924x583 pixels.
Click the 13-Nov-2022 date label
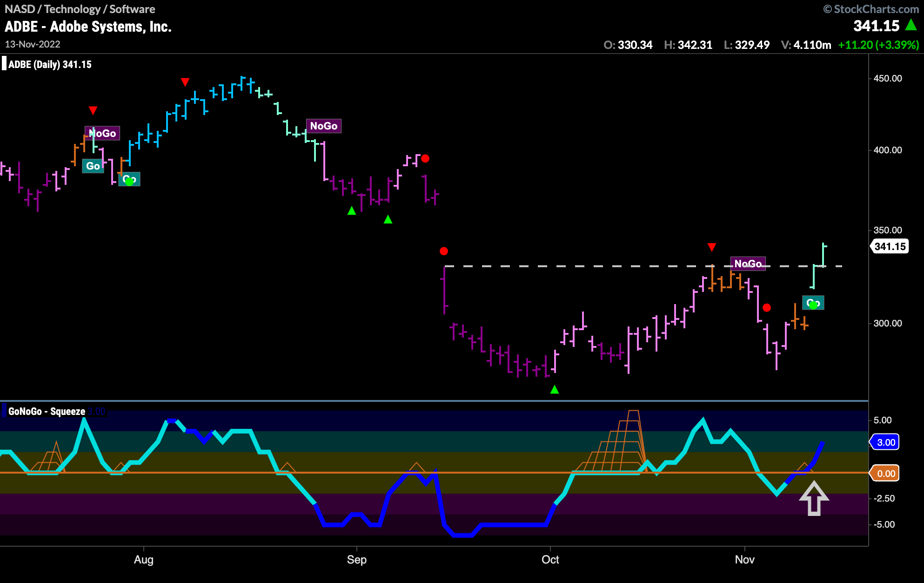click(33, 44)
